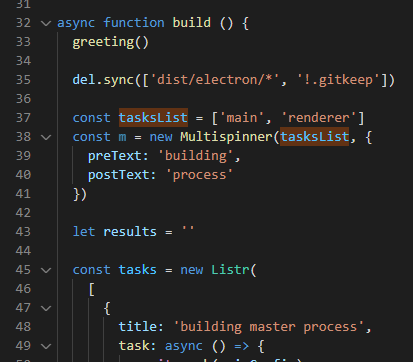The image size is (413, 362).
Task: Click the 'main' string on line 37
Action: [x=242, y=118]
